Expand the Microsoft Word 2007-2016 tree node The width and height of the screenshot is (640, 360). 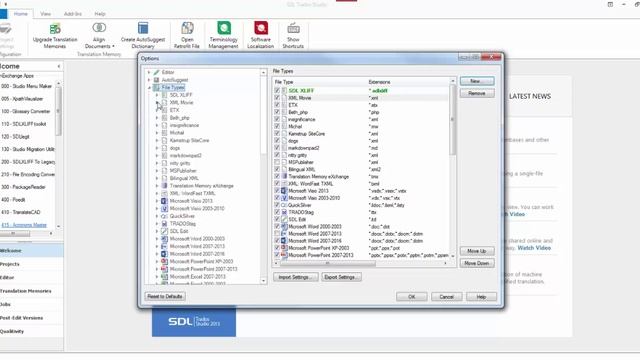pos(157,254)
